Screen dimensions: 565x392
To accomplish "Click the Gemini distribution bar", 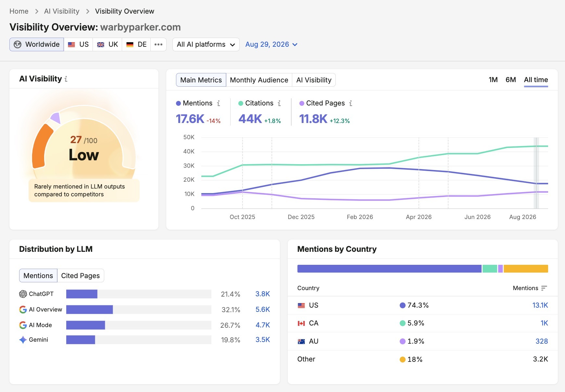I will tap(81, 340).
